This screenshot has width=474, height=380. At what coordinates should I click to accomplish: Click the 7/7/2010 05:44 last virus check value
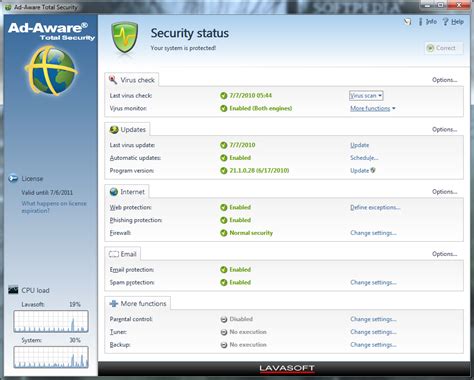pos(251,96)
